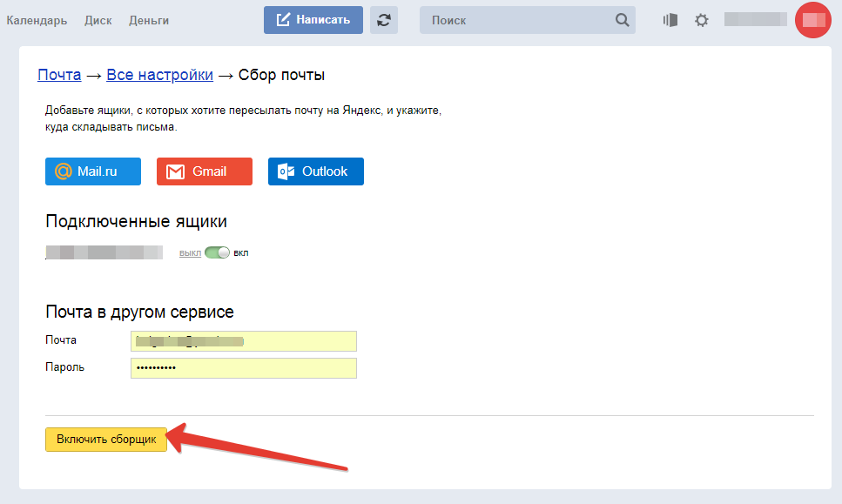Click the Написать compose button
842x504 pixels.
click(x=313, y=20)
